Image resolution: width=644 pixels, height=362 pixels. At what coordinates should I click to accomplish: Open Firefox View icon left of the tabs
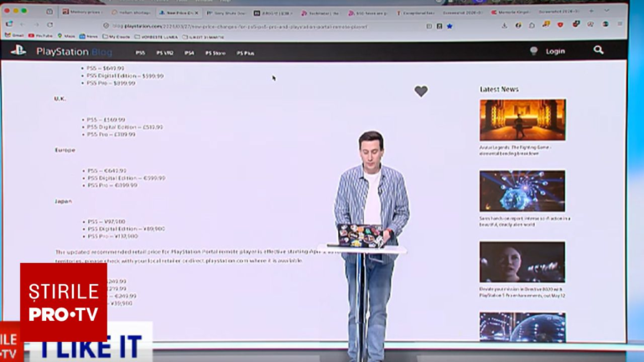click(49, 12)
